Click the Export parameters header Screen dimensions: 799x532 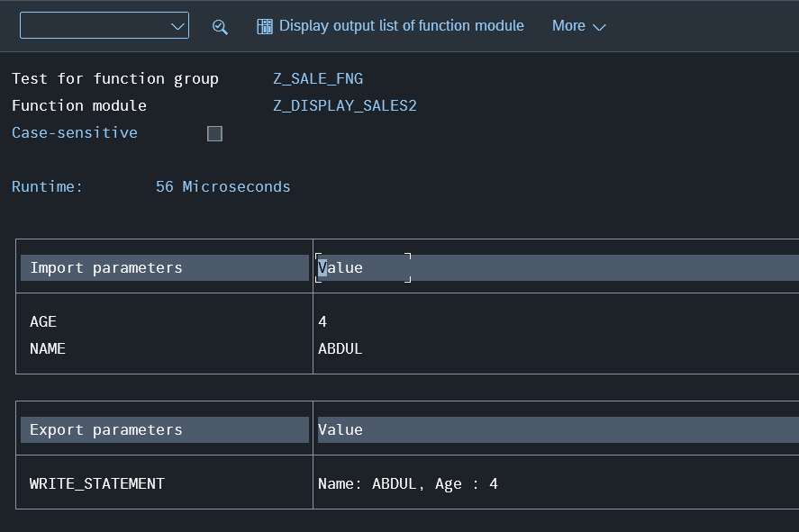pyautogui.click(x=106, y=430)
